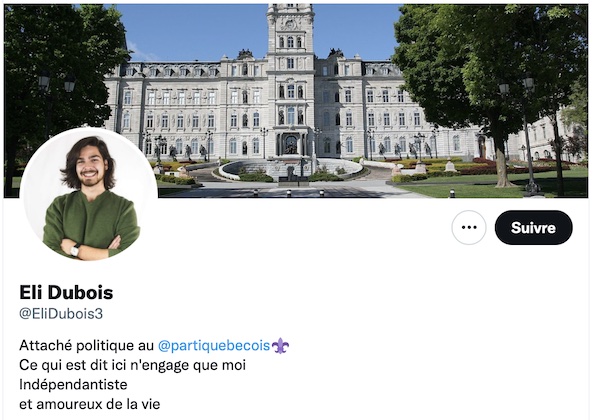Click the purple fleur-de-lis emoji in bio
Screen dimensions: 600x420
click(x=280, y=345)
